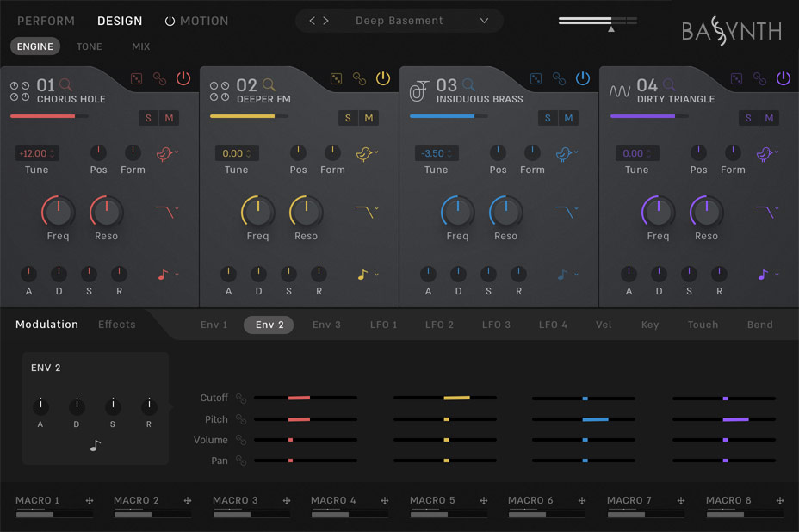Mute DEEPER FM with its M button
The width and height of the screenshot is (799, 532).
368,117
